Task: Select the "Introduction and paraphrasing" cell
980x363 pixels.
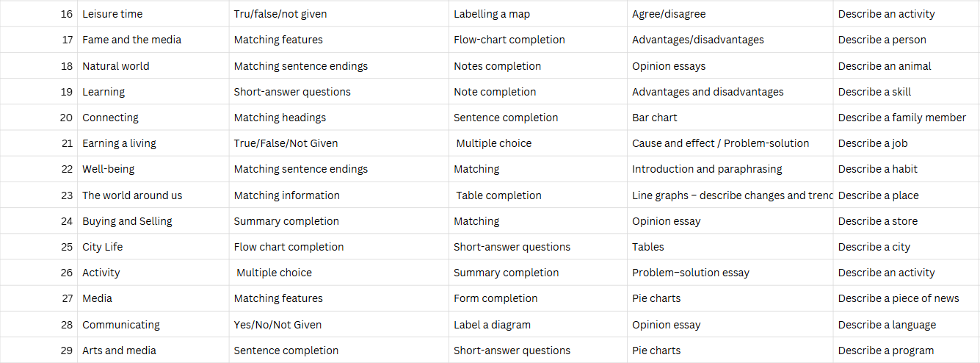Action: (706, 169)
